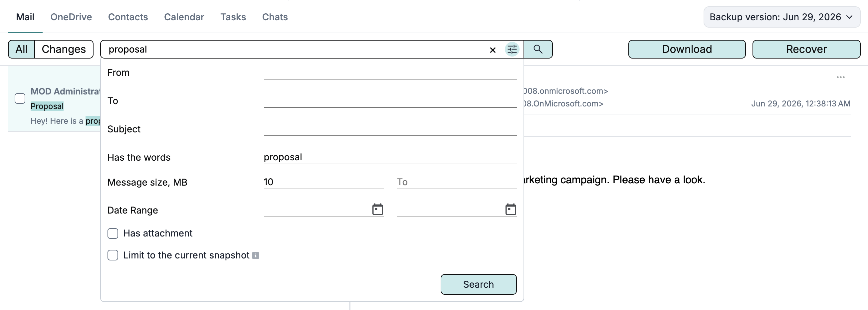Click the Message size maximum To field
868x310 pixels.
coord(457,182)
